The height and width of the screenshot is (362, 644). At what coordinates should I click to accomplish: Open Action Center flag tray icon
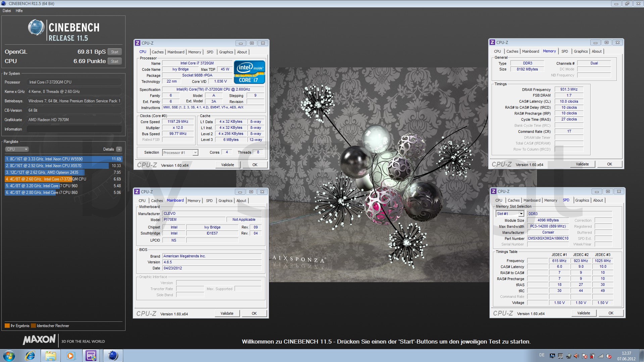(584, 356)
